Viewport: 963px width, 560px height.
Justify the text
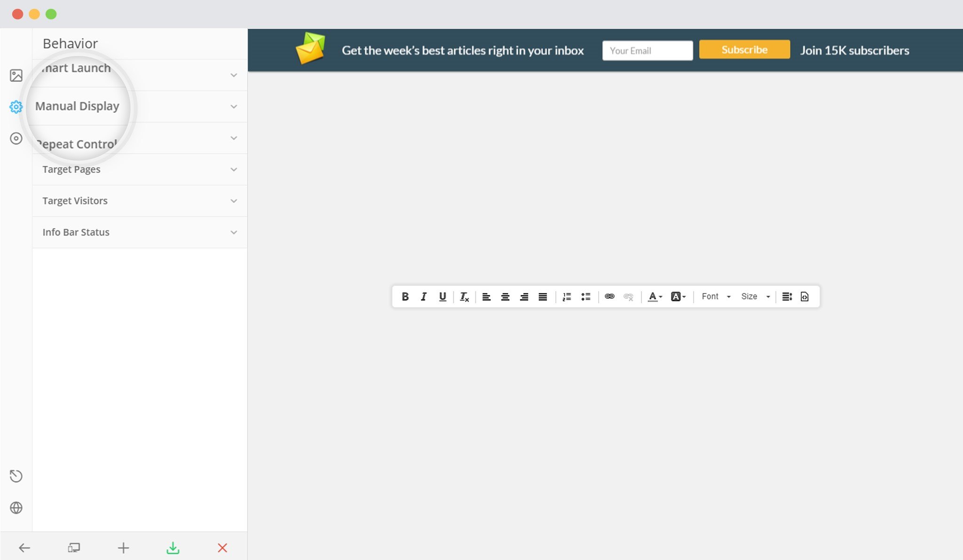(543, 297)
